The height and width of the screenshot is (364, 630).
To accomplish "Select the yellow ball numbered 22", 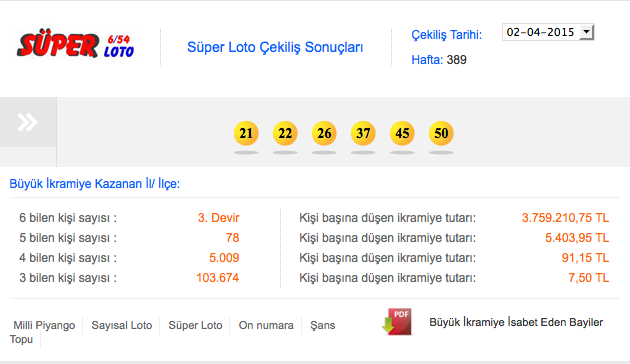I will coord(285,133).
